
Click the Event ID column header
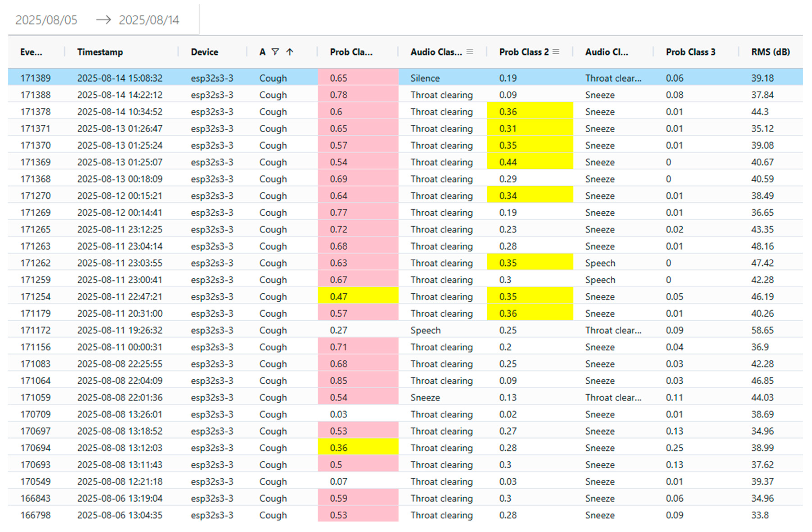(31, 52)
